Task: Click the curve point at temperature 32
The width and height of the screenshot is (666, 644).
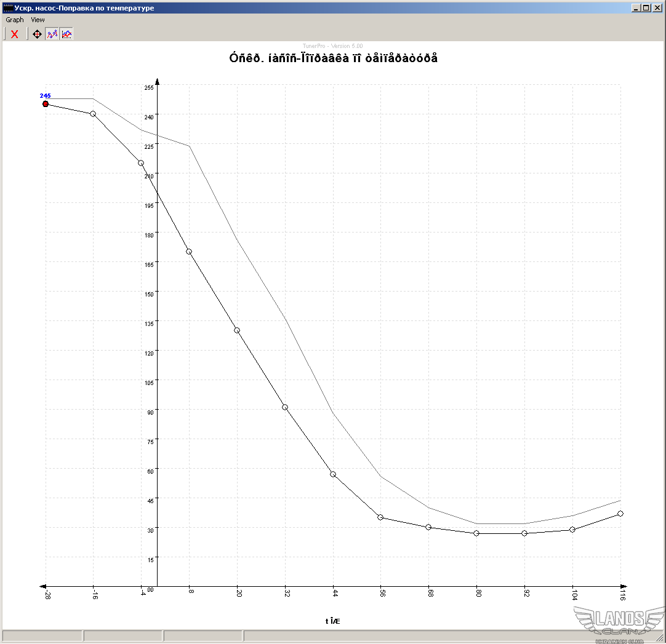Action: [285, 407]
